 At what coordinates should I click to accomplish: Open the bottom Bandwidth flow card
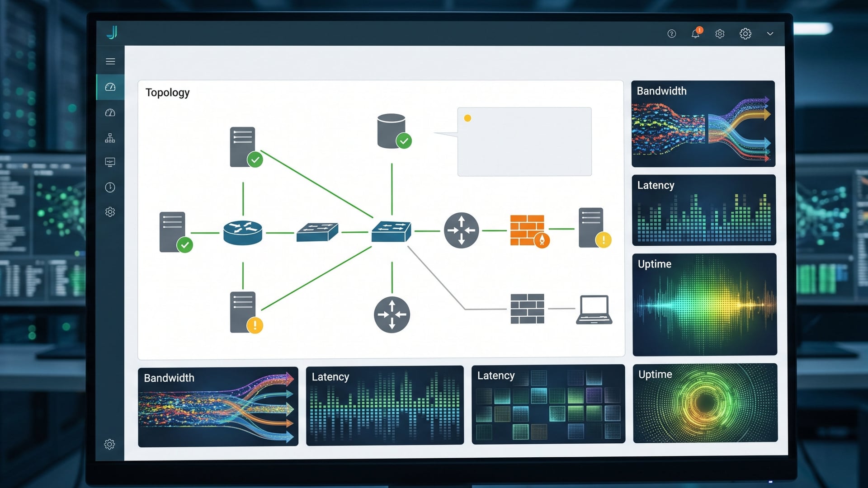tap(218, 407)
